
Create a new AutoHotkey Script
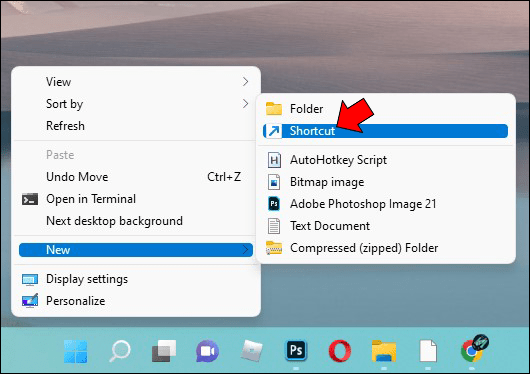(385, 160)
